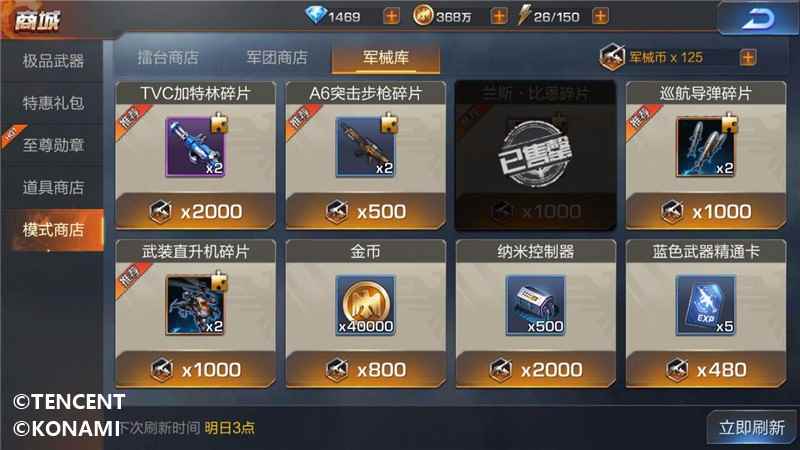The width and height of the screenshot is (800, 450).
Task: Add energy with the plus beside 26/150
Action: coord(600,16)
